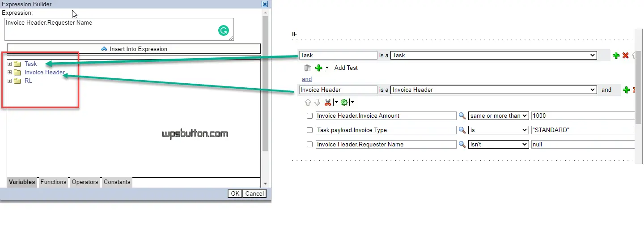Tick checkbox for Invoice Header.Requester Name test
The height and width of the screenshot is (227, 644).
(x=309, y=145)
